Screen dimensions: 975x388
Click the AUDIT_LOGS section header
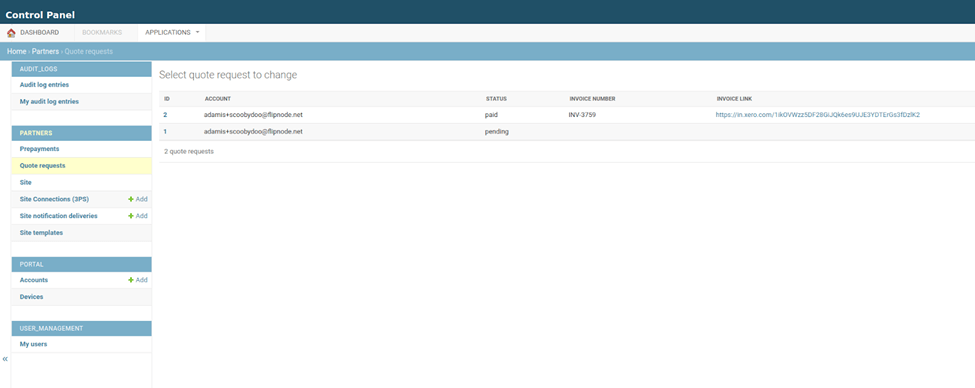[81, 69]
